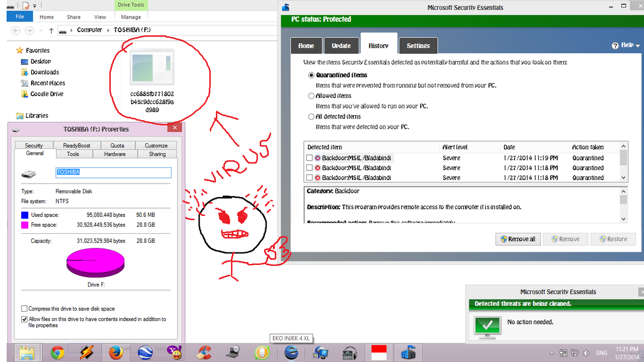Open CCleaner from the taskbar
This screenshot has width=644, height=362.
tap(204, 353)
